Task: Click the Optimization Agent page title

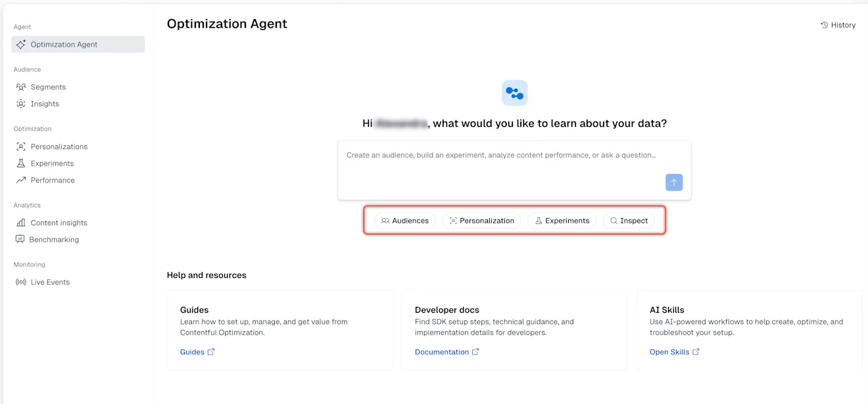Action: (227, 24)
